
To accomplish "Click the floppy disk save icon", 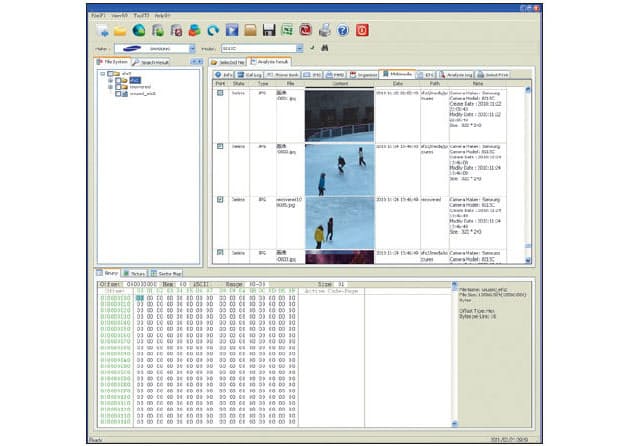I will point(268,30).
